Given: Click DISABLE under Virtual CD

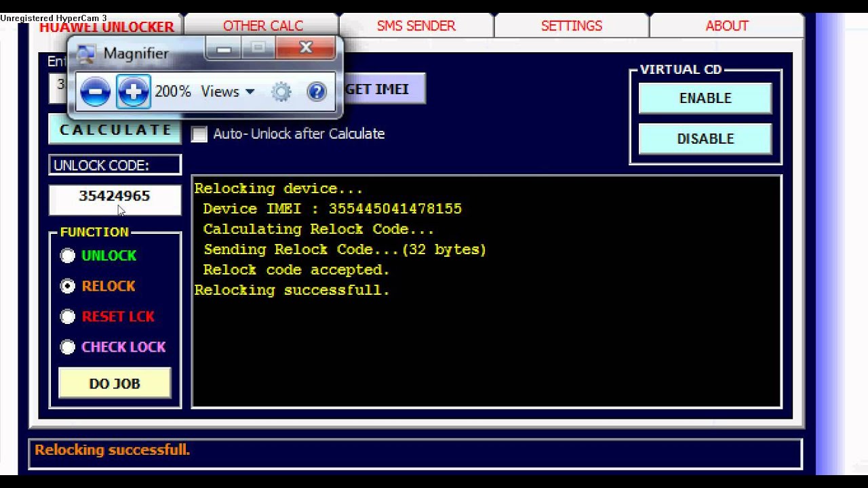Looking at the screenshot, I should coord(705,139).
